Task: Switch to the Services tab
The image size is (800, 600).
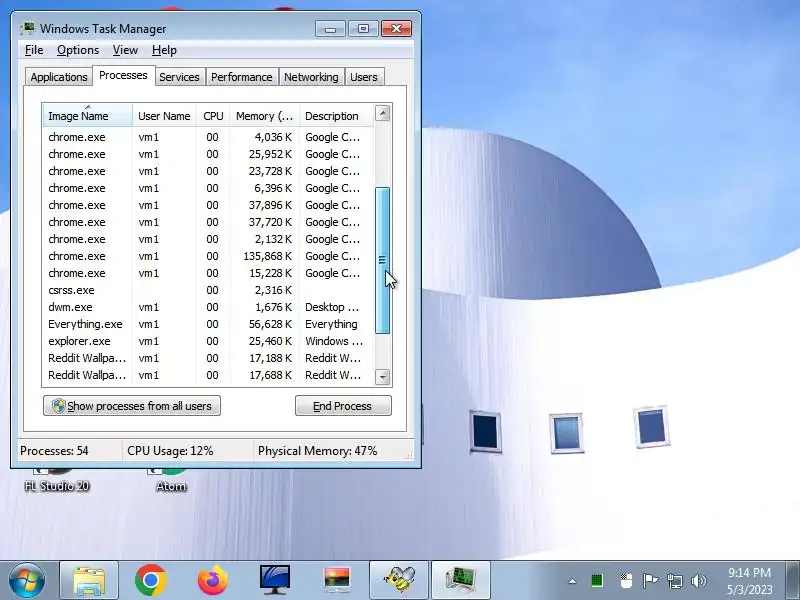Action: coord(179,77)
